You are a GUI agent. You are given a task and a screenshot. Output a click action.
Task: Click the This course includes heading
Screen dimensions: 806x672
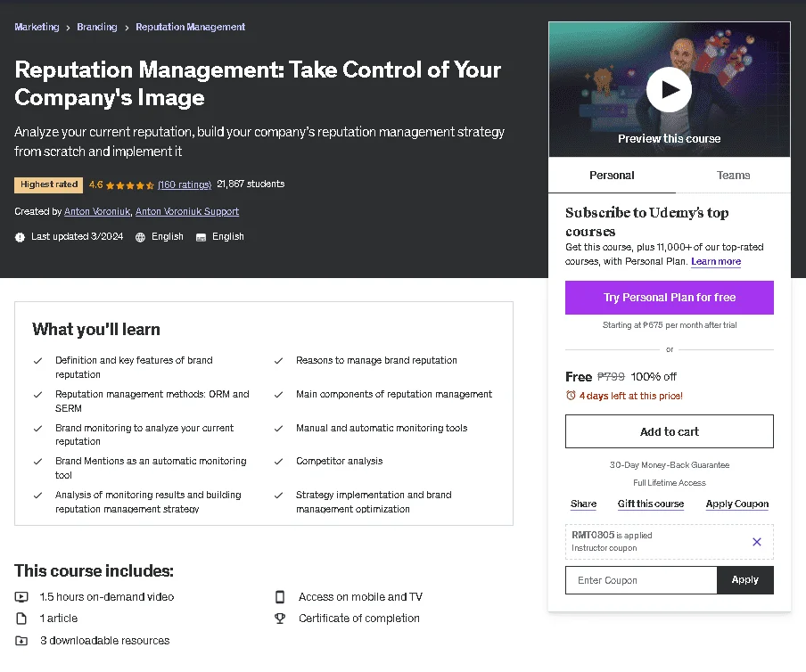[95, 570]
